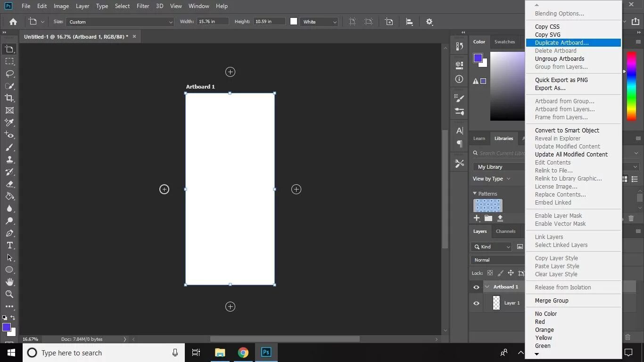Hide the Artboard 1 layer group
Image resolution: width=644 pixels, height=362 pixels.
476,287
